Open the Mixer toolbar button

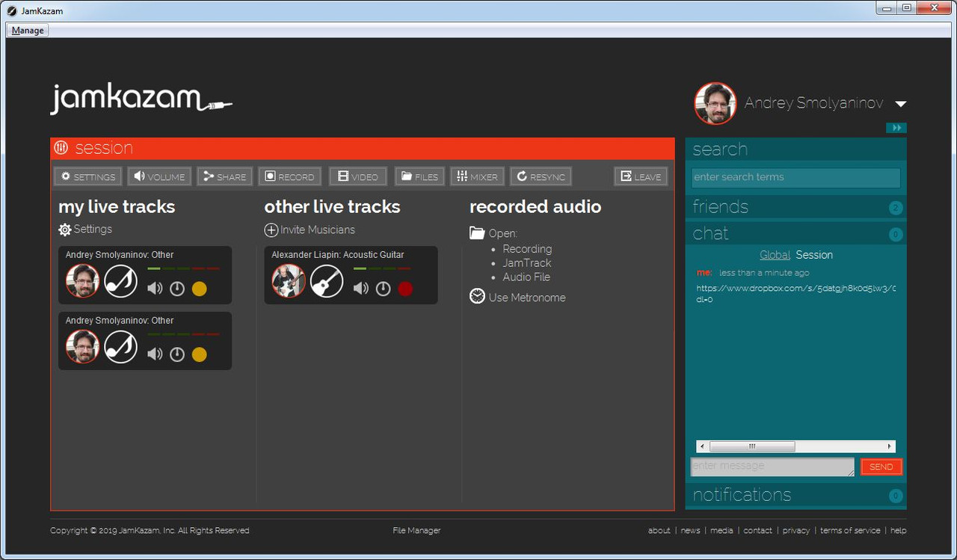pos(477,176)
